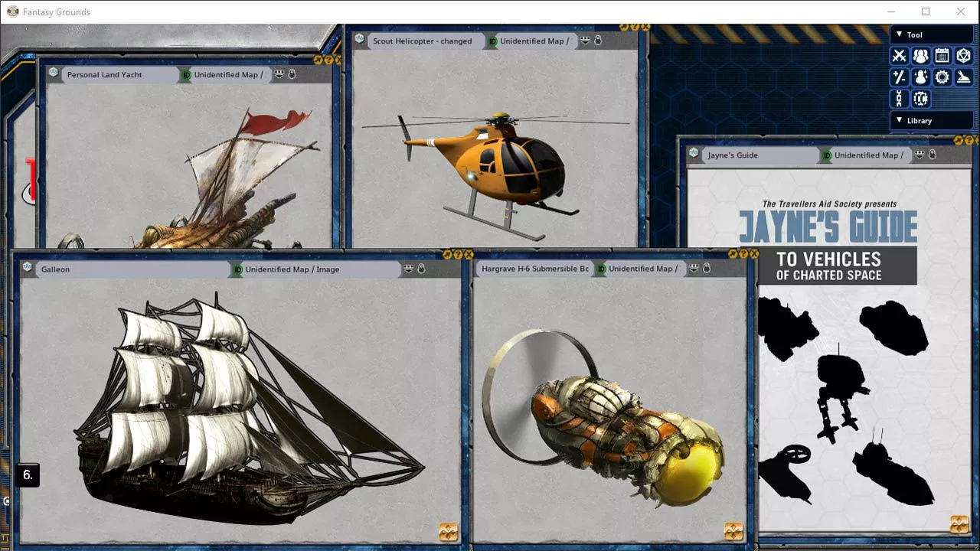The height and width of the screenshot is (551, 980).
Task: Close the Personal Land Yacht window
Action: (339, 60)
